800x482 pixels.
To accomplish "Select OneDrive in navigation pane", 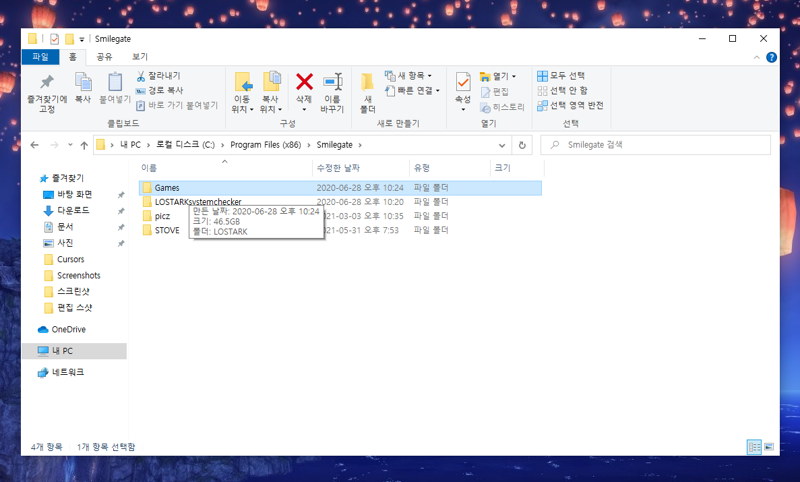I will (x=62, y=329).
